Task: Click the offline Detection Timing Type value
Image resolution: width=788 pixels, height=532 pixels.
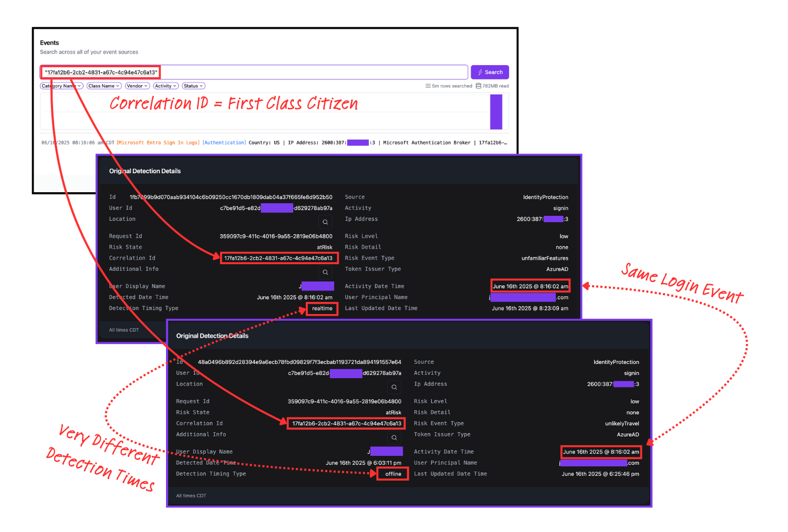Action: [x=393, y=474]
